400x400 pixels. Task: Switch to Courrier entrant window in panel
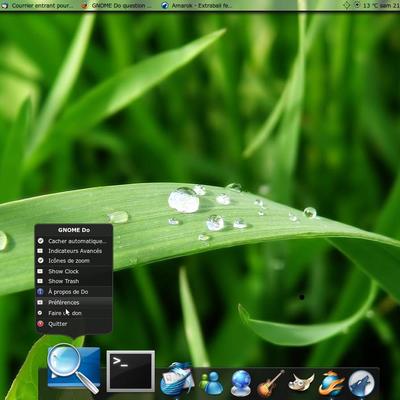[x=37, y=5]
